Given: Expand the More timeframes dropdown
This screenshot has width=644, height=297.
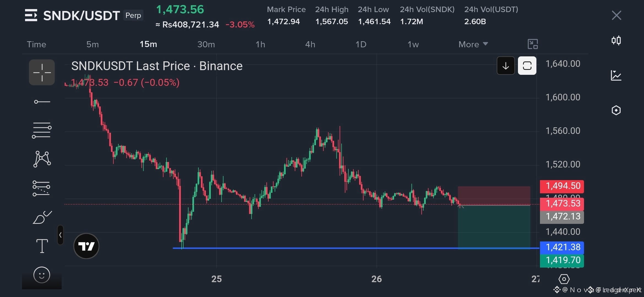Looking at the screenshot, I should coord(473,44).
